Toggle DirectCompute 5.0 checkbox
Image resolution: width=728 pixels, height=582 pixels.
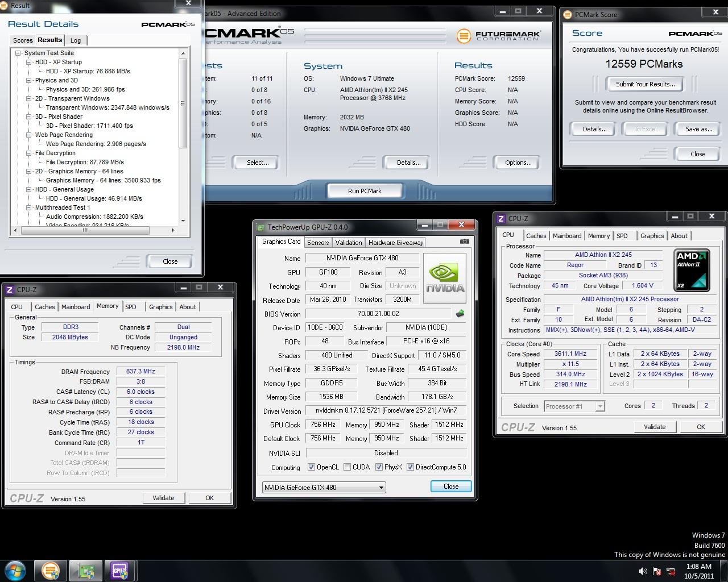(410, 467)
